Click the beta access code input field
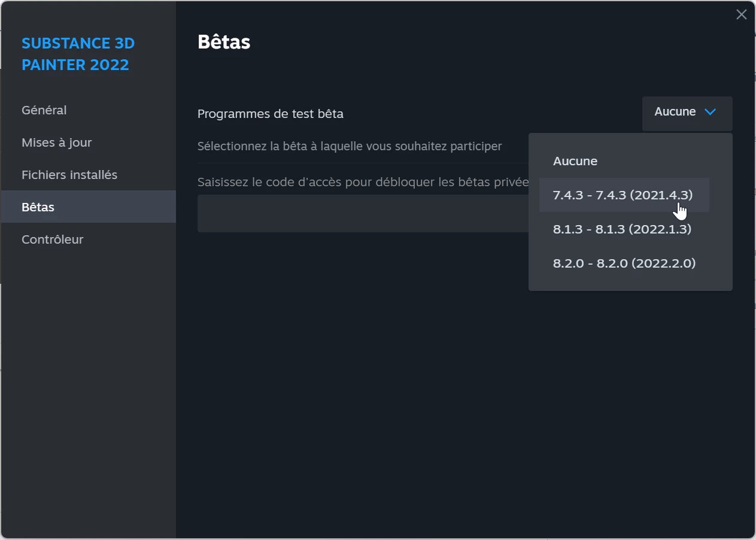 click(x=363, y=213)
